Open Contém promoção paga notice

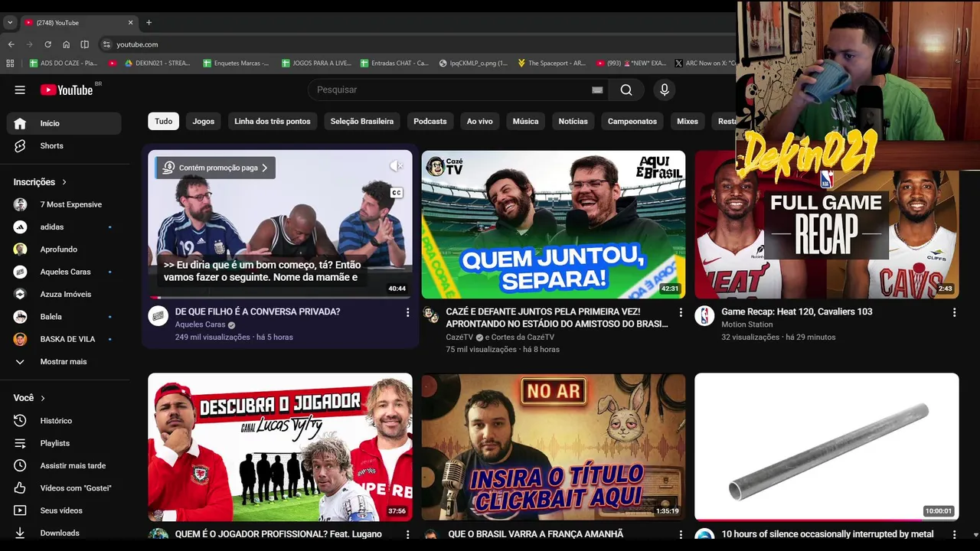[215, 168]
